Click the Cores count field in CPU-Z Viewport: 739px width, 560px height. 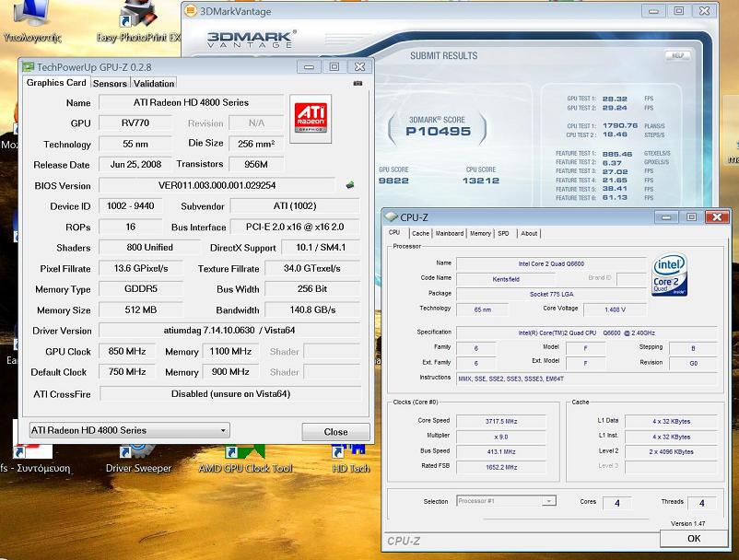617,503
